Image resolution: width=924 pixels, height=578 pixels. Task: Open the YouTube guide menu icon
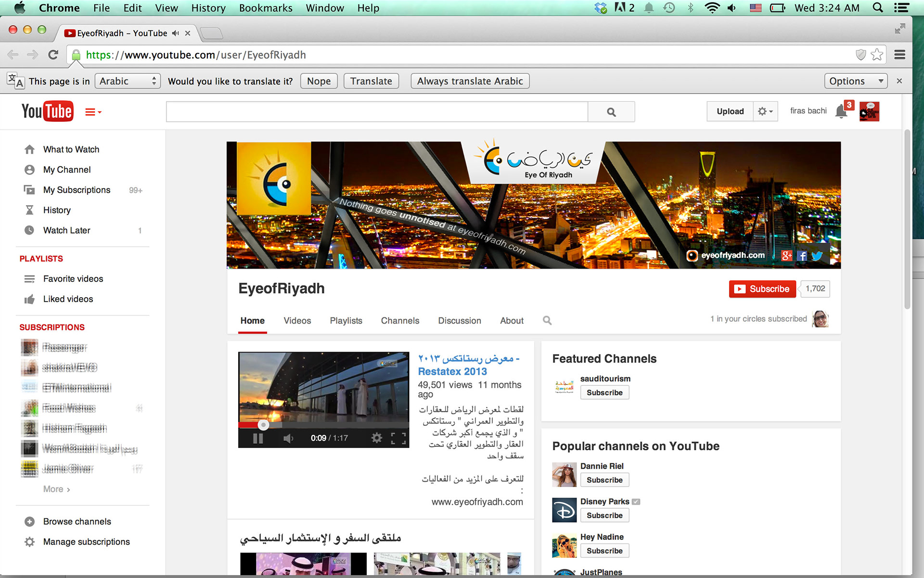[x=93, y=112]
